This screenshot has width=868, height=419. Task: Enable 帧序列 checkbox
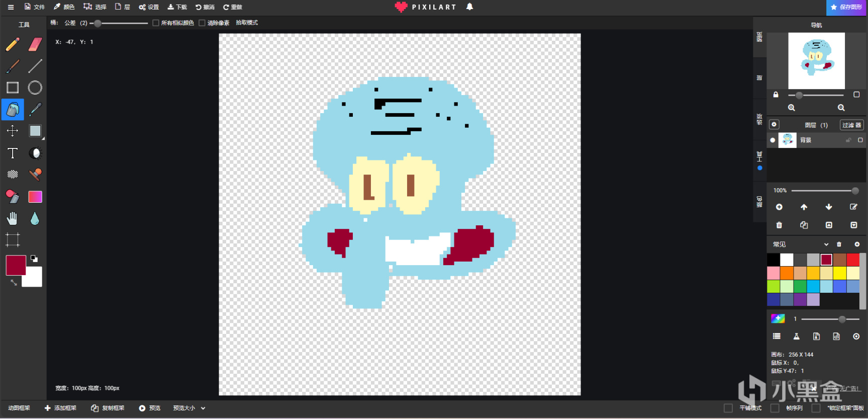coord(775,408)
